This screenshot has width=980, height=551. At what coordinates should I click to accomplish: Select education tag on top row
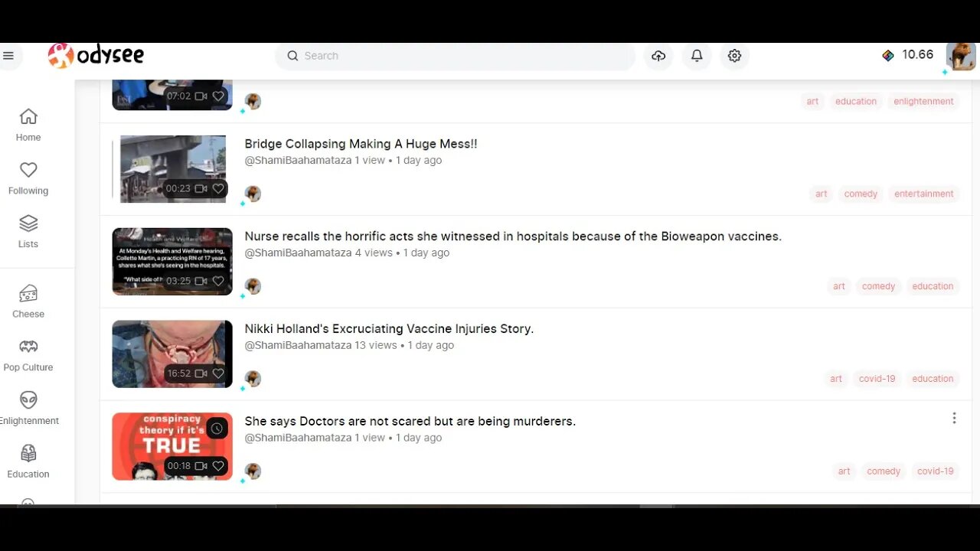click(856, 101)
